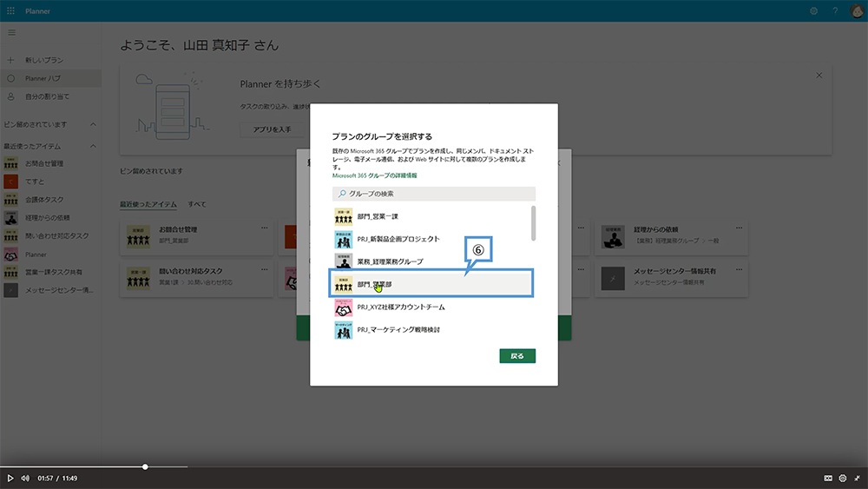The width and height of the screenshot is (868, 489).
Task: Open the app launcher waffle icon
Action: [10, 10]
